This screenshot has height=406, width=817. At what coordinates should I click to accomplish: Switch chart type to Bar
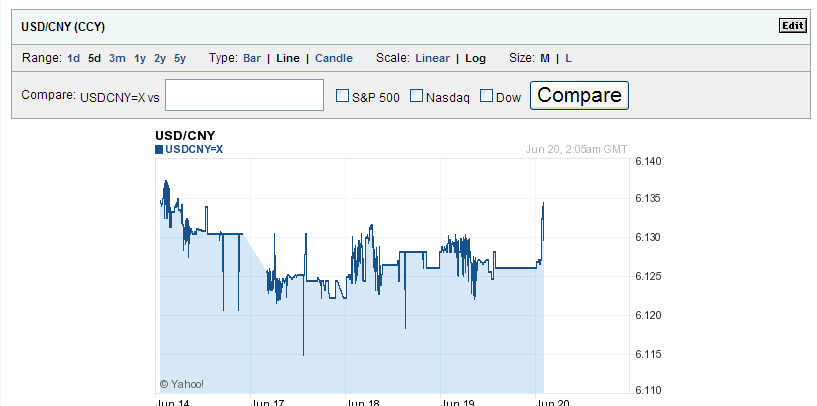click(x=252, y=58)
